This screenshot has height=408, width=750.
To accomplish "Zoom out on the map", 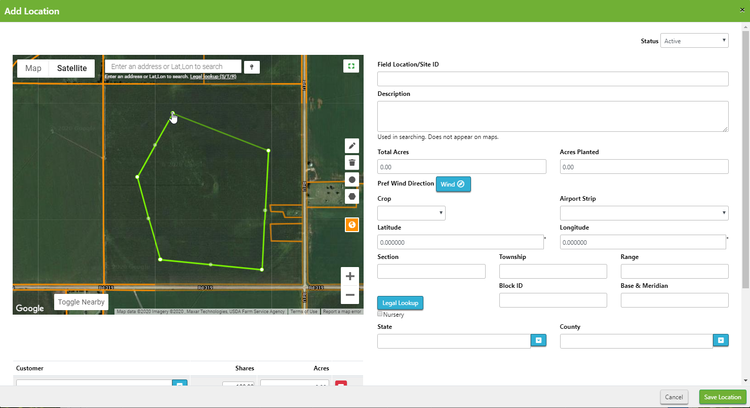I will point(350,295).
